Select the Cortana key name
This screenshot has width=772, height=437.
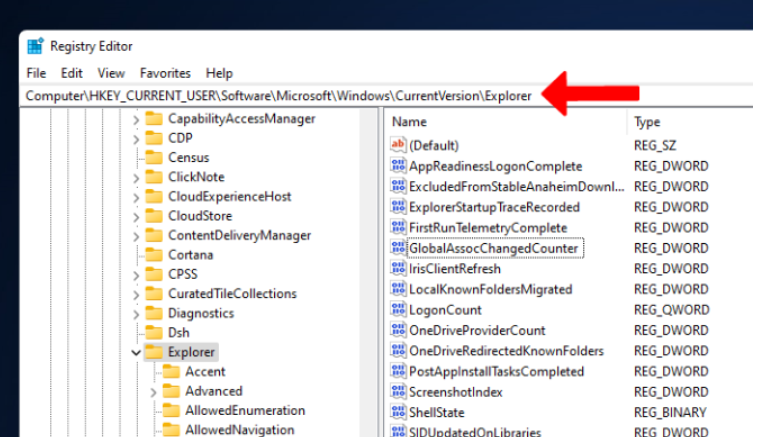click(x=191, y=255)
